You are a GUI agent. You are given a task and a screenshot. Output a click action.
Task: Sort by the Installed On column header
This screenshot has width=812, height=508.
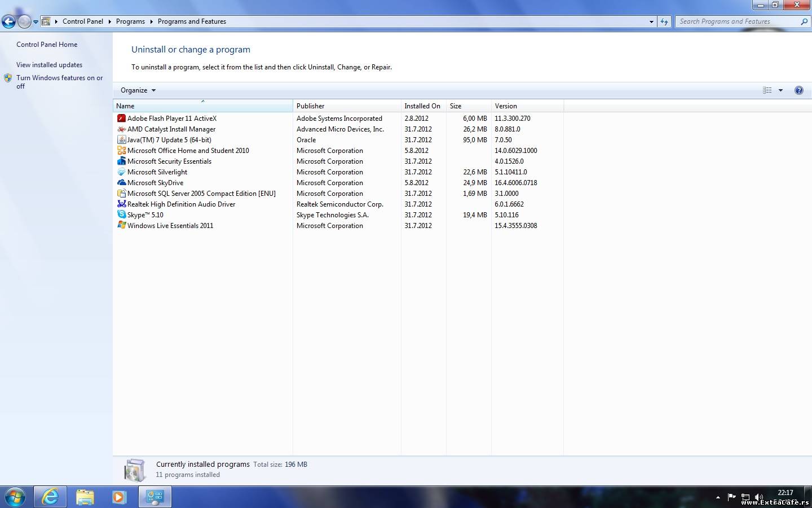[x=423, y=106]
